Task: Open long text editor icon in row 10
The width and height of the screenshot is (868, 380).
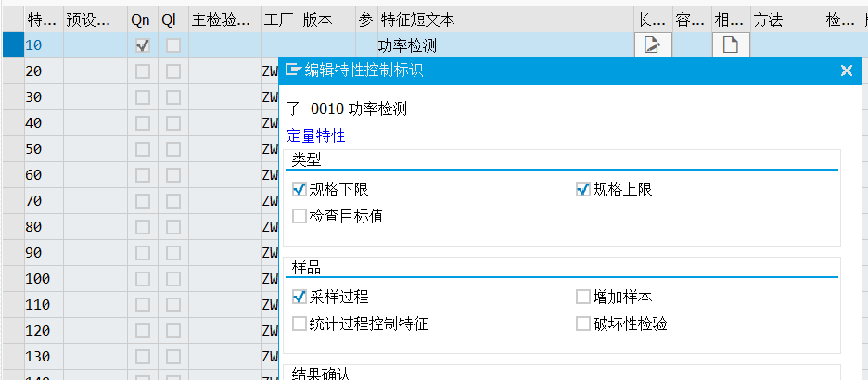Action: [x=653, y=44]
